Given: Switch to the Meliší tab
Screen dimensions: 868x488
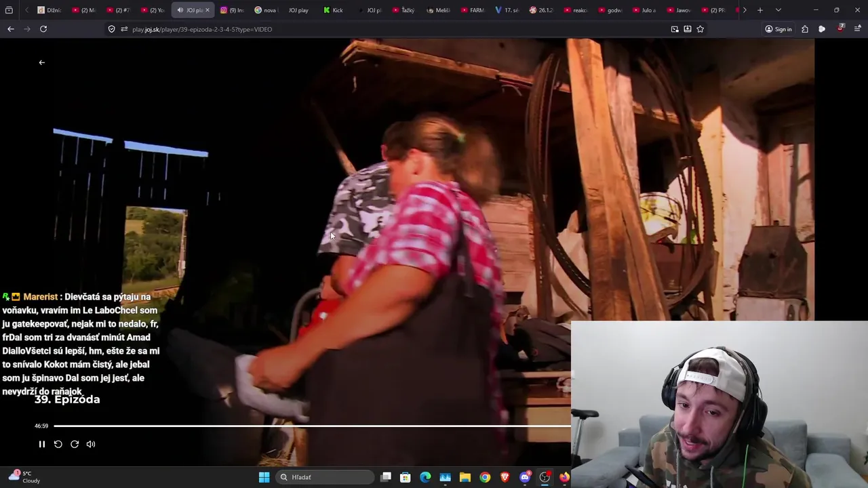Looking at the screenshot, I should pyautogui.click(x=438, y=10).
